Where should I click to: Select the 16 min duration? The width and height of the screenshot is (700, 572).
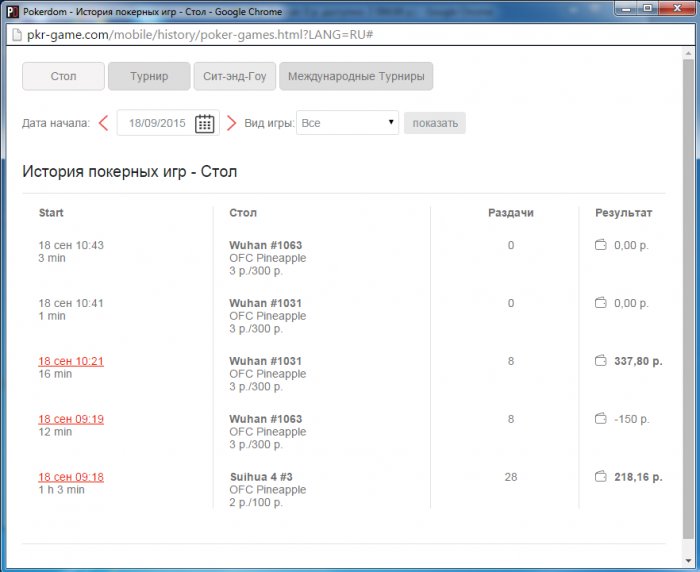pos(55,374)
